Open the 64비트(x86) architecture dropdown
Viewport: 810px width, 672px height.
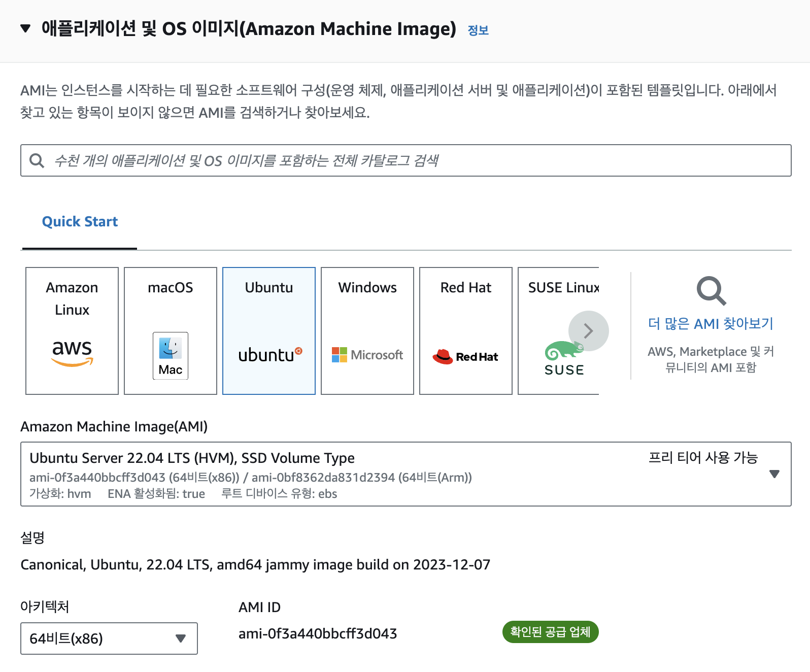109,639
